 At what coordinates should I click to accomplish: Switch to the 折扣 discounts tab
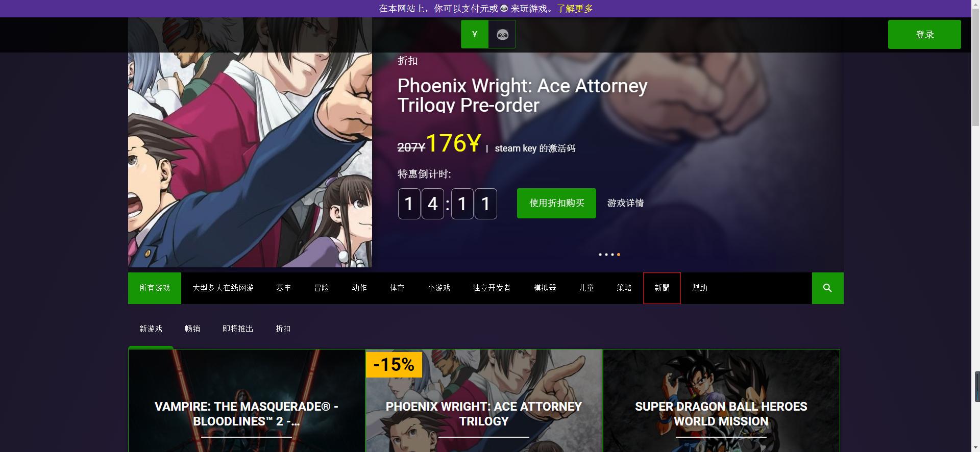pyautogui.click(x=283, y=329)
